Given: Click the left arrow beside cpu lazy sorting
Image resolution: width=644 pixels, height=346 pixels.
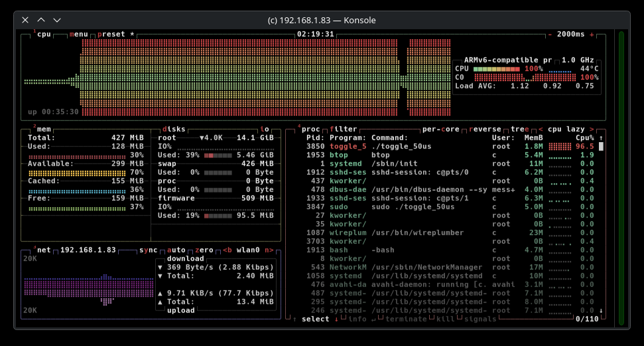Looking at the screenshot, I should [541, 130].
